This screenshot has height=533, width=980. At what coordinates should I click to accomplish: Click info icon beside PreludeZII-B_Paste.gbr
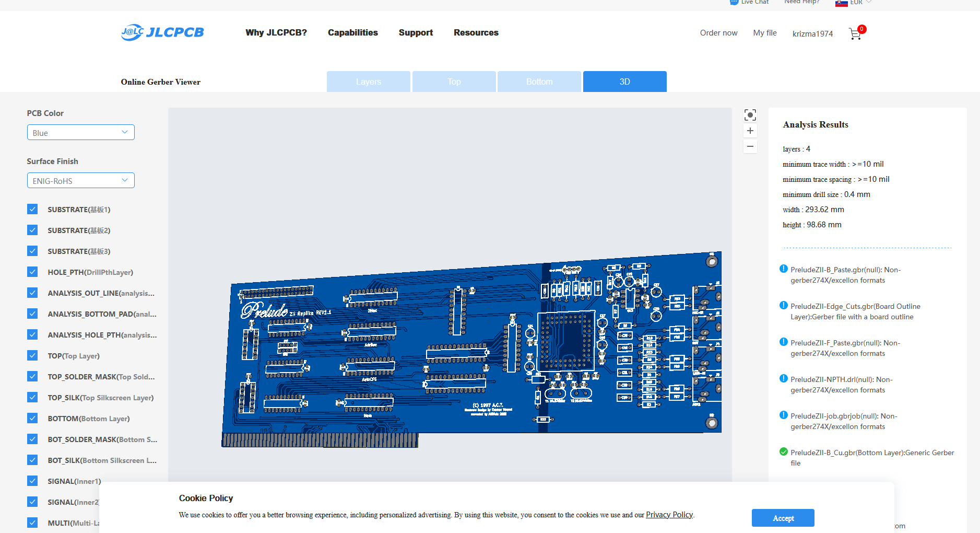pos(783,269)
